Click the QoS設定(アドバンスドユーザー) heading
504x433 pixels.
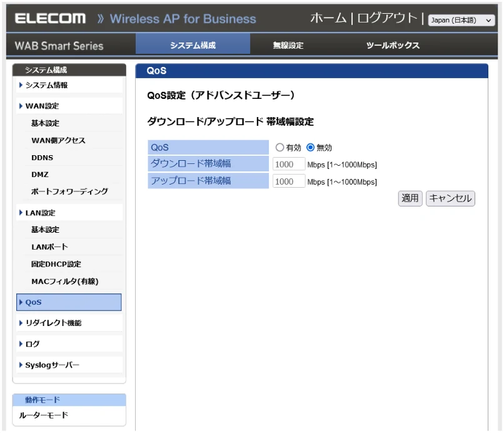(221, 95)
